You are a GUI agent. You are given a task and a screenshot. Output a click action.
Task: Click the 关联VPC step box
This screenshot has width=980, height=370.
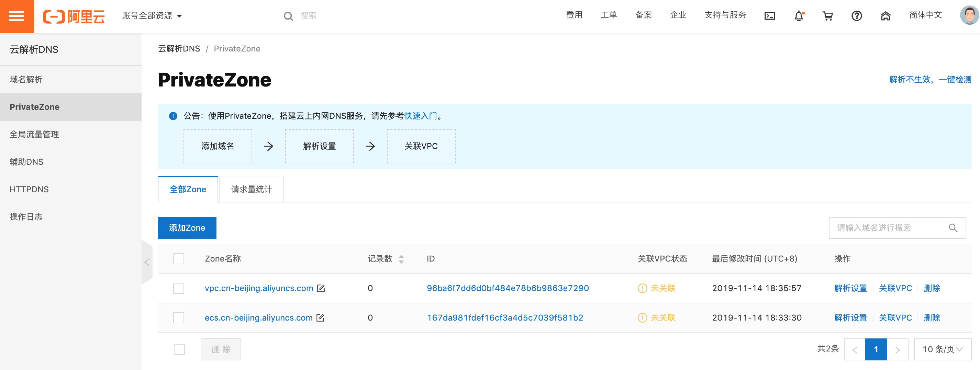coord(421,146)
